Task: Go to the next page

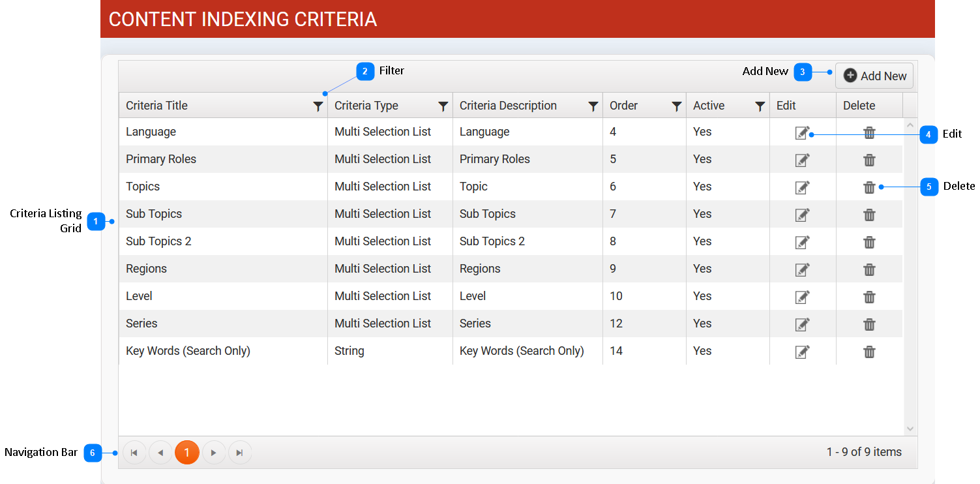Action: pos(214,453)
